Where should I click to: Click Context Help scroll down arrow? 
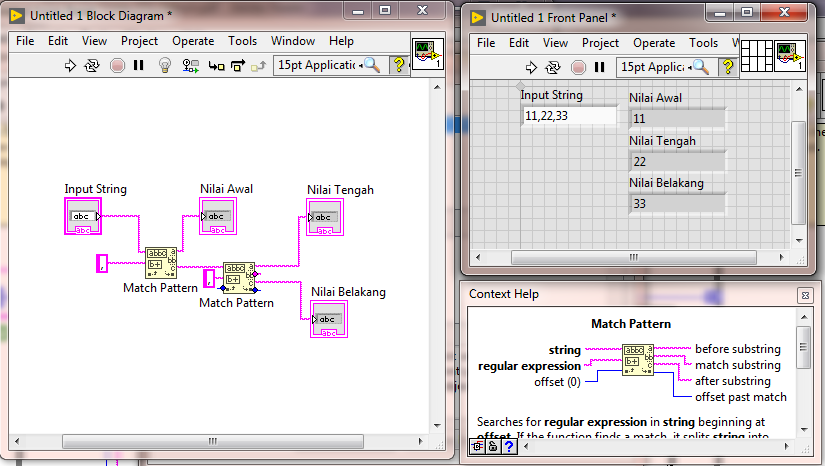[804, 430]
